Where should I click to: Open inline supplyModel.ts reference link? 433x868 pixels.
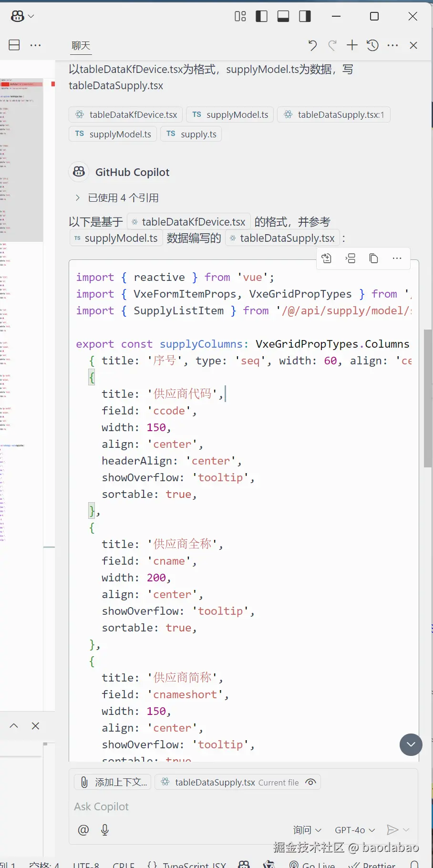116,238
